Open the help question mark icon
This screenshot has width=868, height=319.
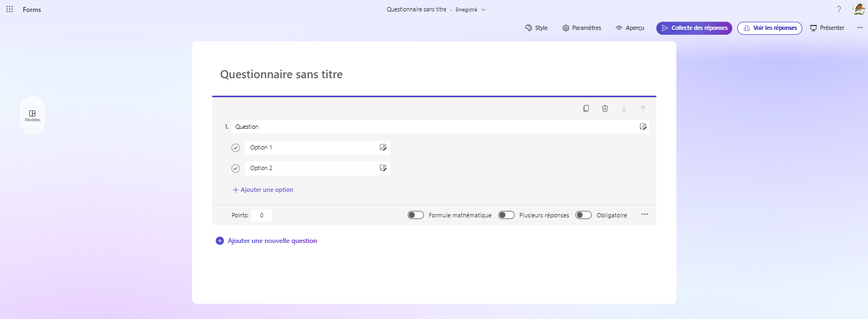(x=839, y=9)
